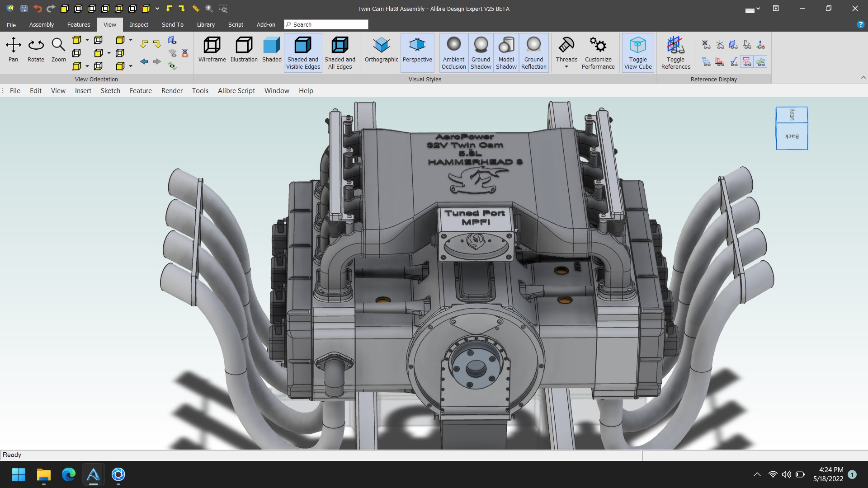Open the Sketch menu

(x=110, y=91)
